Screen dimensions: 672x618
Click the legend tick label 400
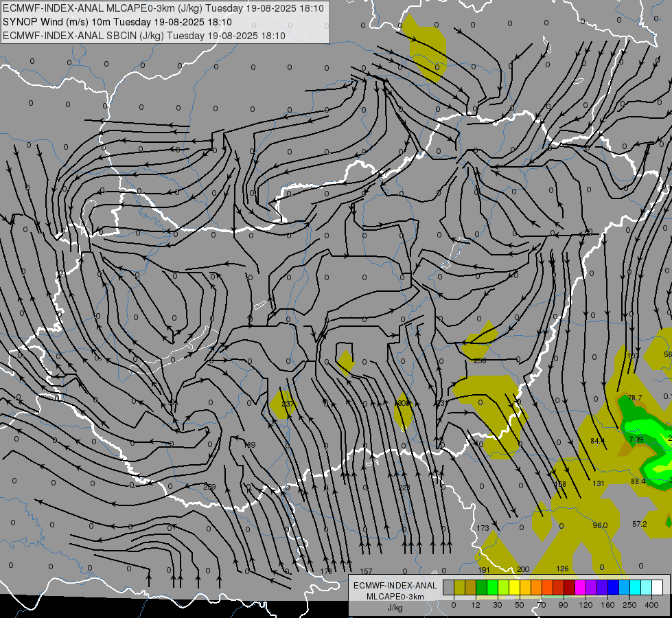(651, 605)
